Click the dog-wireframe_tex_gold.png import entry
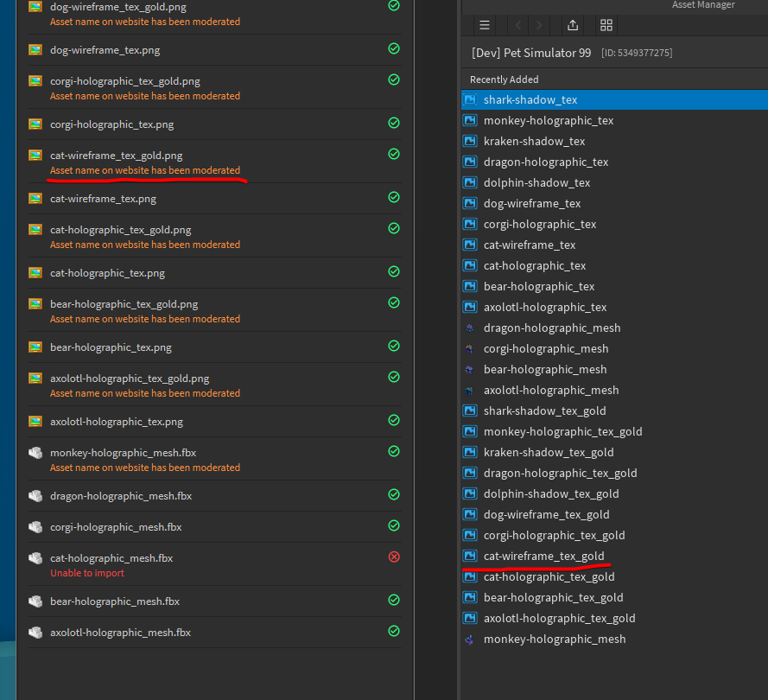Image resolution: width=768 pixels, height=700 pixels. [x=214, y=14]
